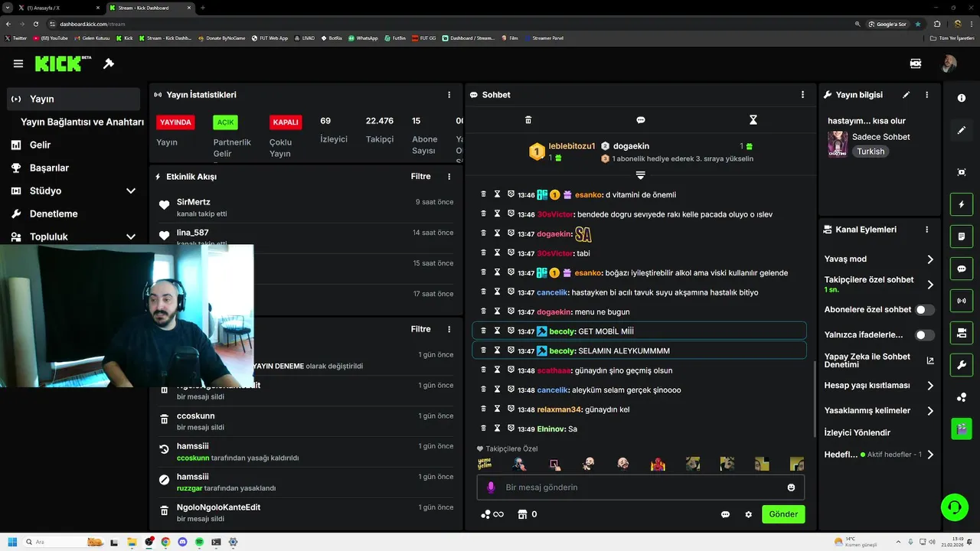Open Yavaş mod options chevron
This screenshot has height=551, width=980.
coord(930,259)
